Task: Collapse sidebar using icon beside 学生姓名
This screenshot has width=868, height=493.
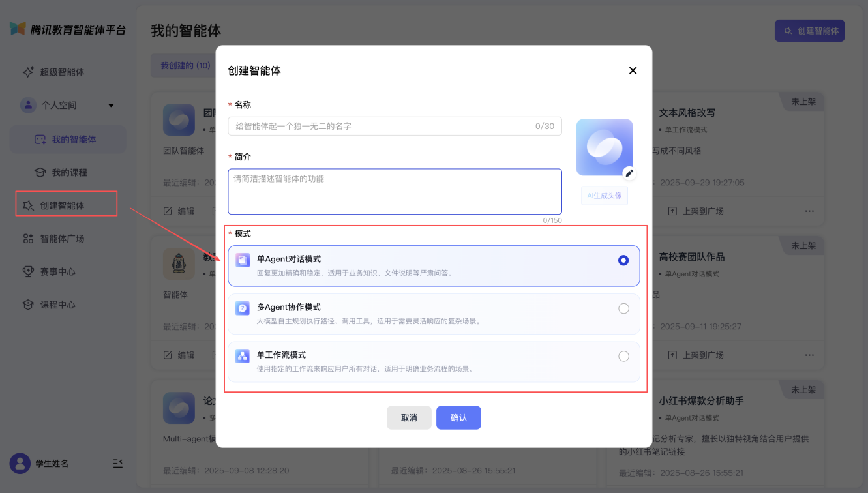Action: [117, 463]
